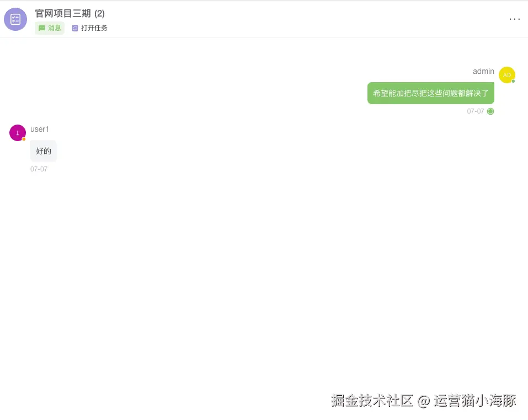Click the 07-07 timestamp under user1's reply
Screen dimensions: 528x420
point(39,169)
